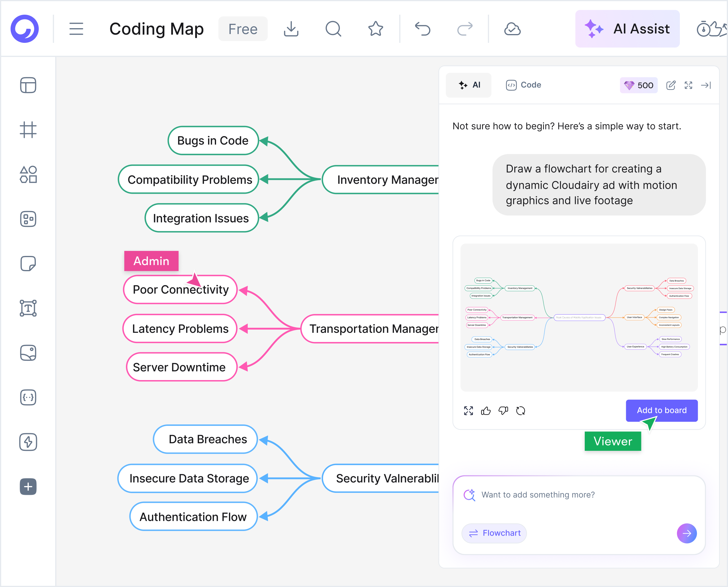
Task: Collapse the AI panel to the right
Action: [706, 85]
